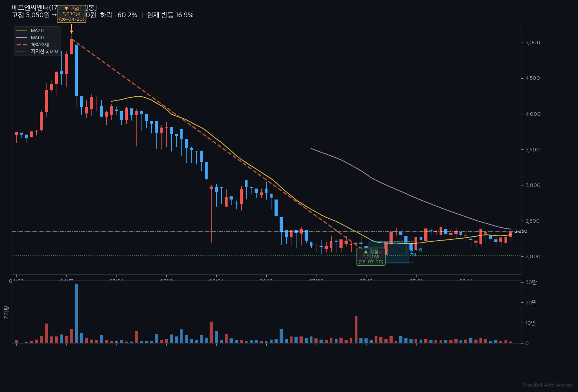The height and width of the screenshot is (392, 578).
Task: Click the 3,500 price axis label
Action: tap(533, 149)
